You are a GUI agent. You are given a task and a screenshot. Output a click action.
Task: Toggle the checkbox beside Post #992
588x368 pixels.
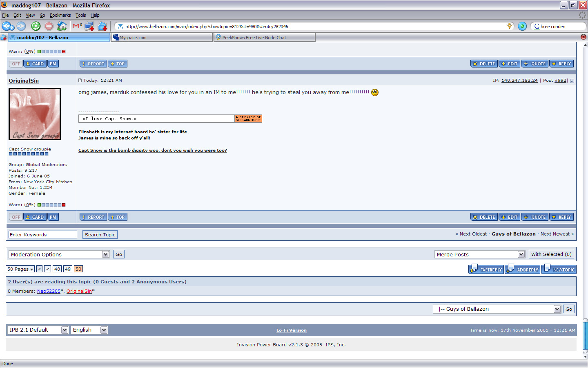coord(572,81)
